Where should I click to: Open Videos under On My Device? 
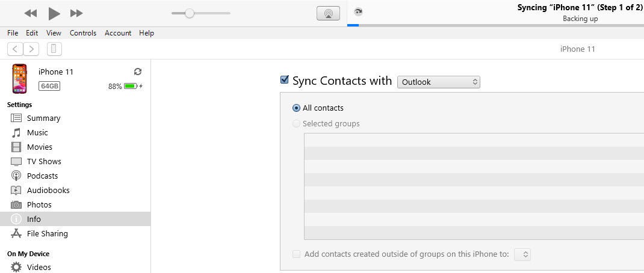(75, 267)
